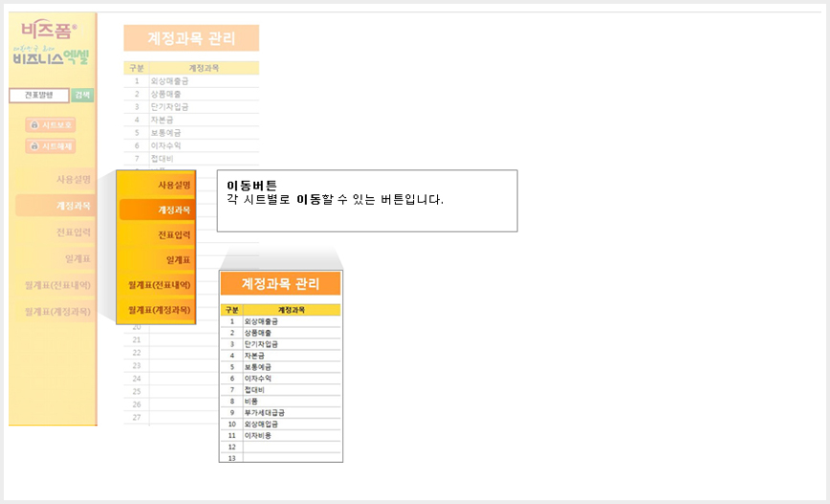Select 자본금 in the enlarged table

(254, 356)
